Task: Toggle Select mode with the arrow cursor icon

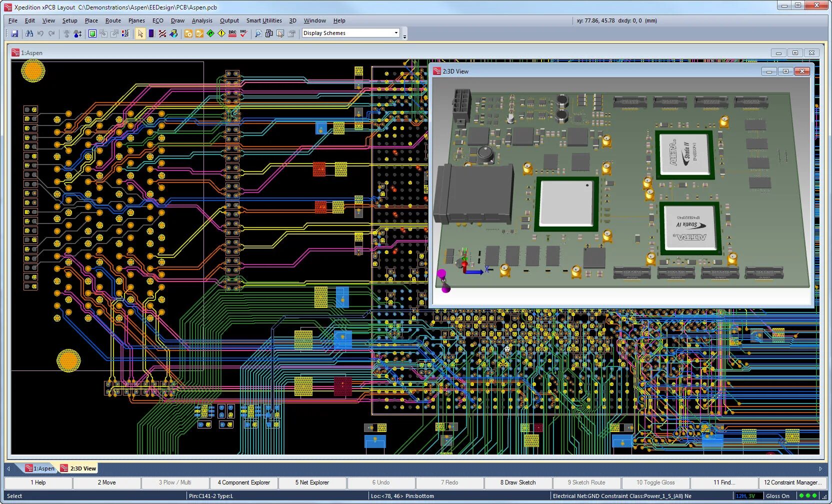Action: pos(140,33)
